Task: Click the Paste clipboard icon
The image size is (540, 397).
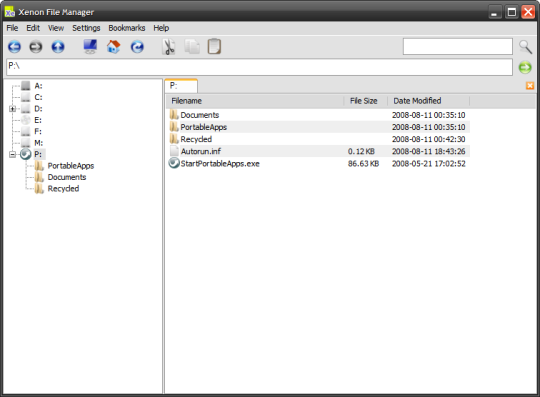Action: click(x=214, y=46)
